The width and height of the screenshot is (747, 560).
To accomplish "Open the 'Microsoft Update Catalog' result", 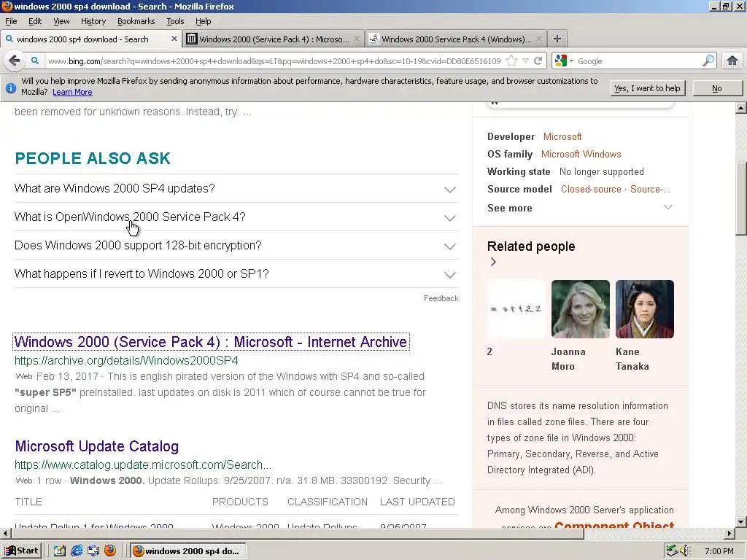I will point(97,446).
